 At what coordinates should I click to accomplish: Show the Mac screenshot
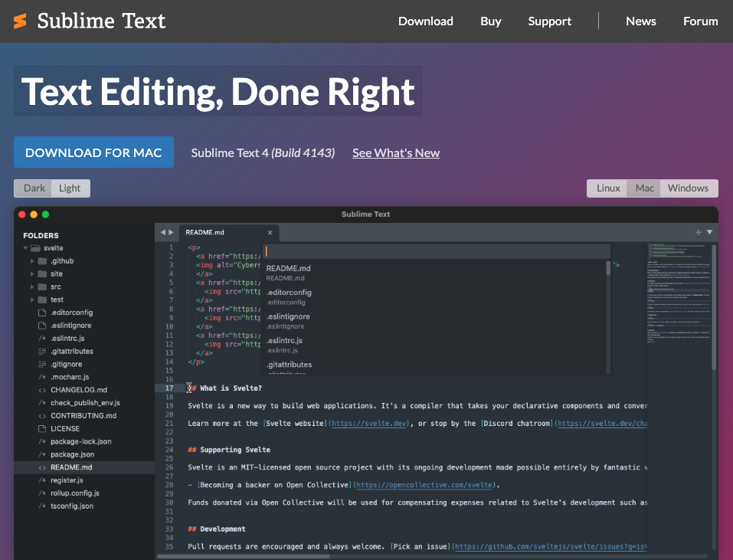pos(643,188)
